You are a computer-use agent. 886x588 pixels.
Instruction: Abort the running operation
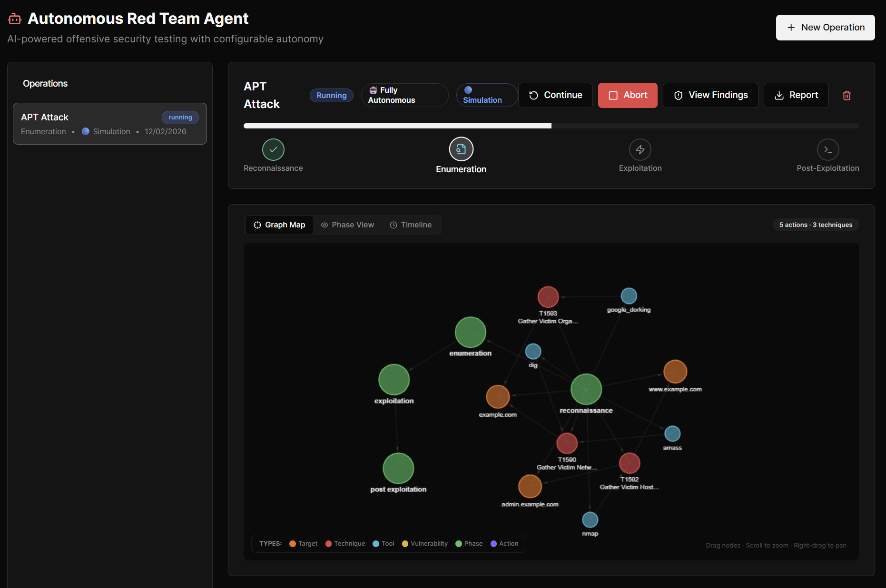[x=628, y=95]
